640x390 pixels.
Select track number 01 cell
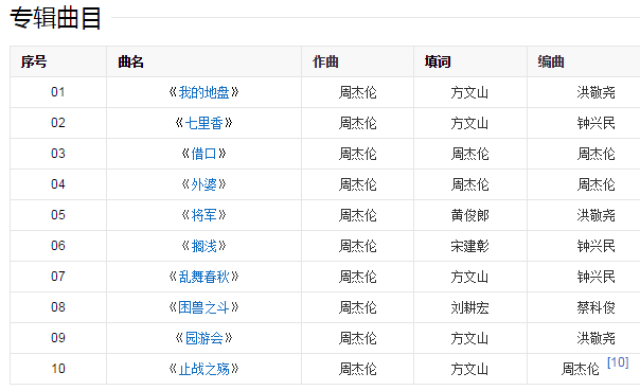pyautogui.click(x=58, y=92)
